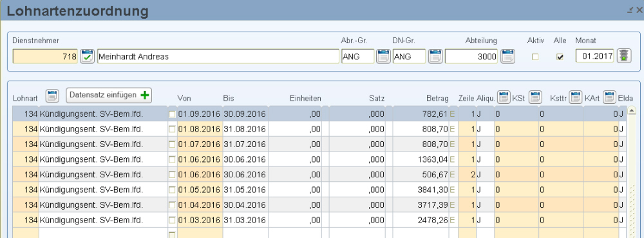Open the list icon after KSt column
Image resolution: width=644 pixels, height=238 pixels.
(535, 97)
